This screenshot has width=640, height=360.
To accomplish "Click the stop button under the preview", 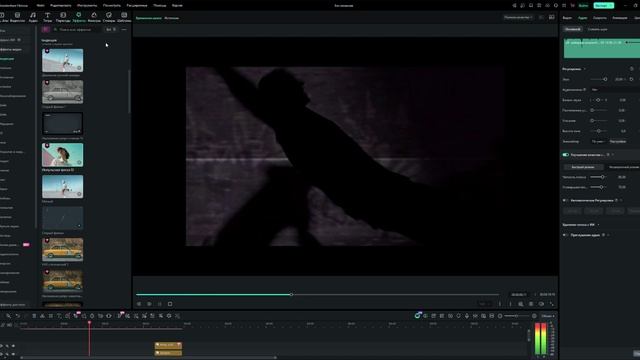I will [x=170, y=304].
